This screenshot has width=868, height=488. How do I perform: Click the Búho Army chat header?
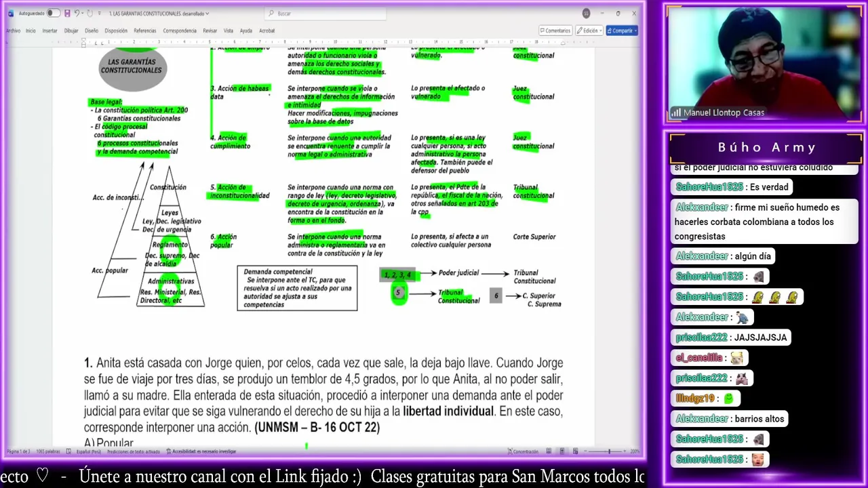[766, 148]
